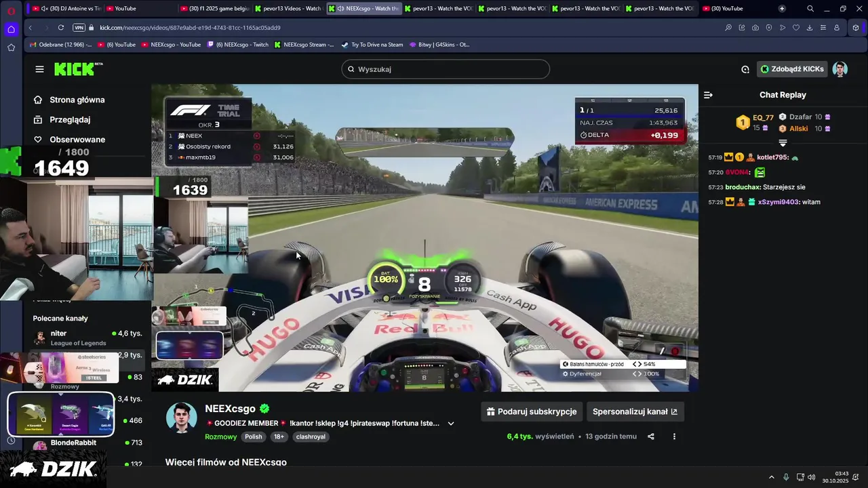Click the VPN badge in address bar

(x=79, y=28)
